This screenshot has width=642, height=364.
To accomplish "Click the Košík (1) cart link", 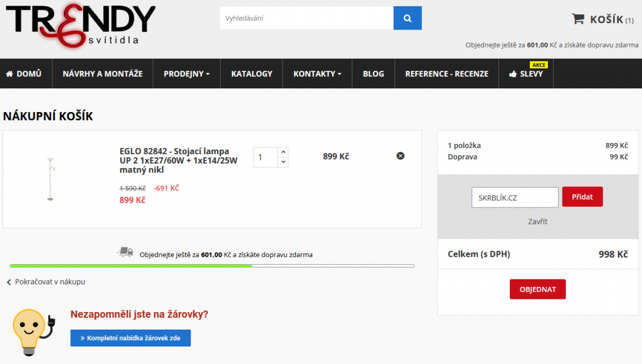I will [612, 19].
